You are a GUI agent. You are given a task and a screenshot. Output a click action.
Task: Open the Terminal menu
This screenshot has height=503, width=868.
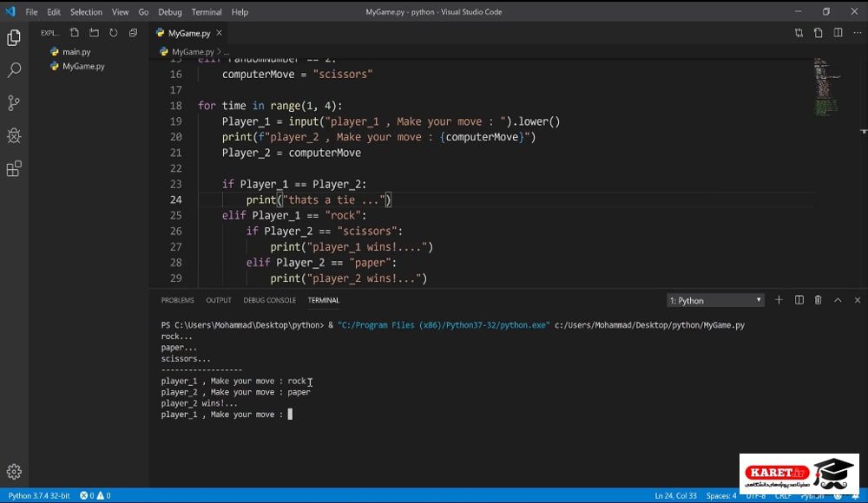207,11
